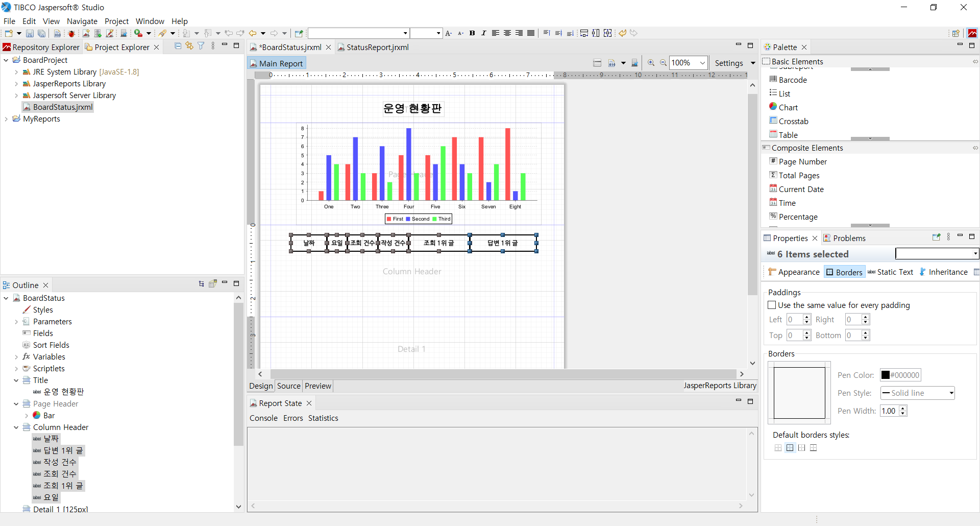Increase font size with the A+ icon
Viewport: 980px width, 526px height.
[x=449, y=33]
